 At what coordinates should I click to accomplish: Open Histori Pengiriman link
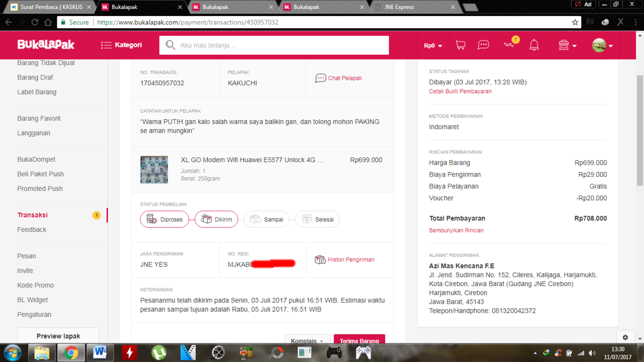click(x=345, y=259)
